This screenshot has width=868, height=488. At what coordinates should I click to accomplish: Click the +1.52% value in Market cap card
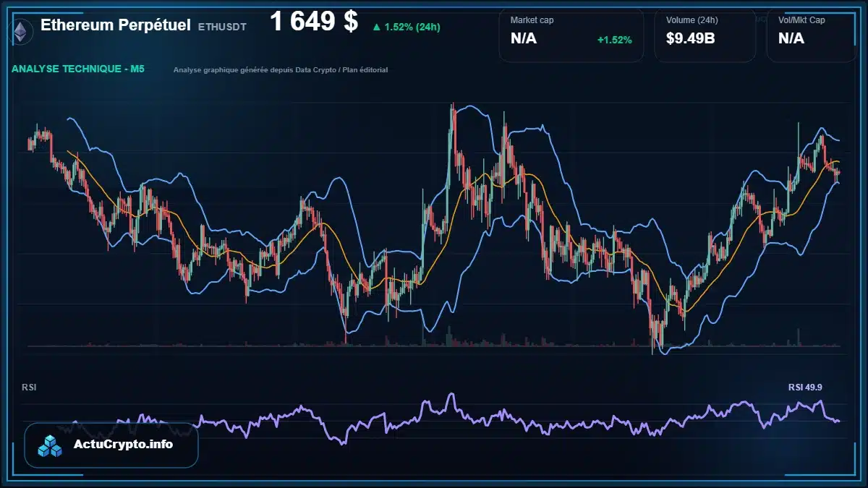614,40
